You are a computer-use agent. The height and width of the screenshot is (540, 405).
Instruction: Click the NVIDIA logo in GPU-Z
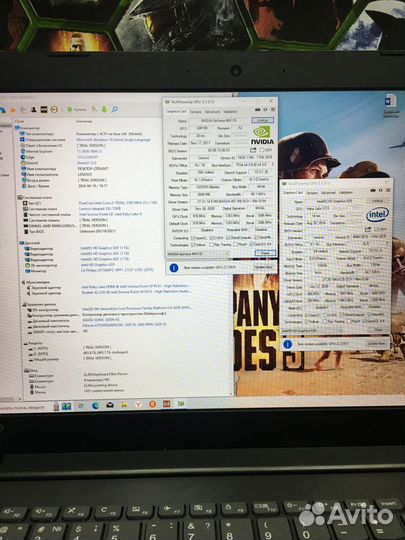262,135
